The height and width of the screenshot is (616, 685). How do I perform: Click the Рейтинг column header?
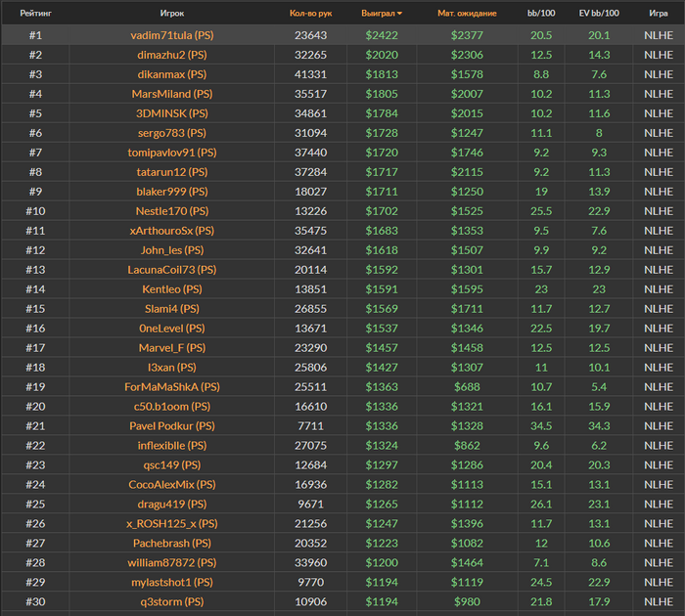35,14
